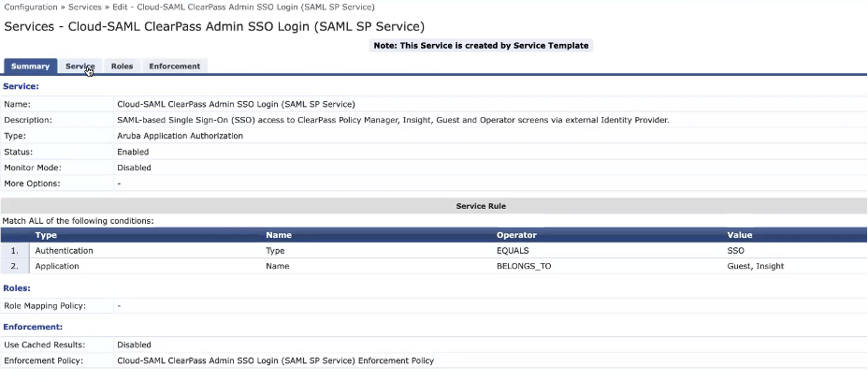
Task: Click the Type column header
Action: [46, 235]
